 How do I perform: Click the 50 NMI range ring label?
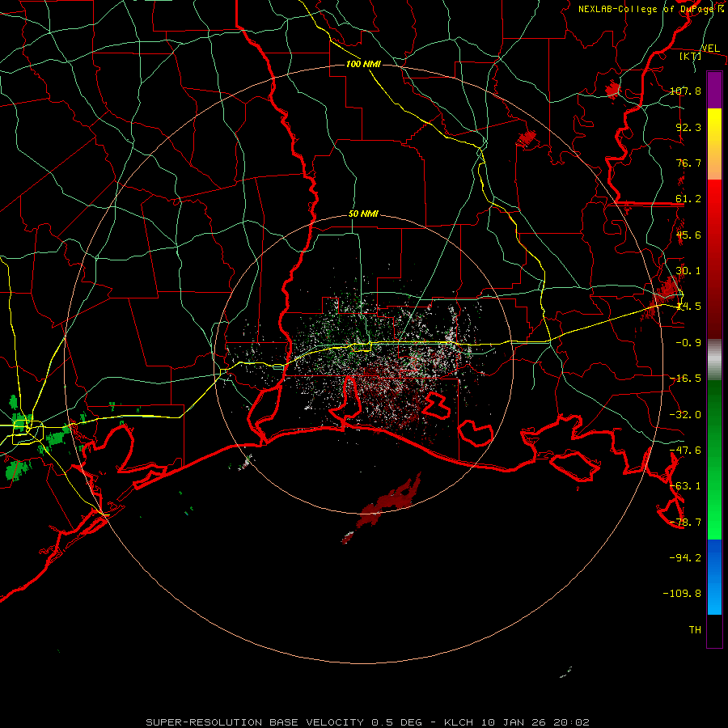[363, 214]
